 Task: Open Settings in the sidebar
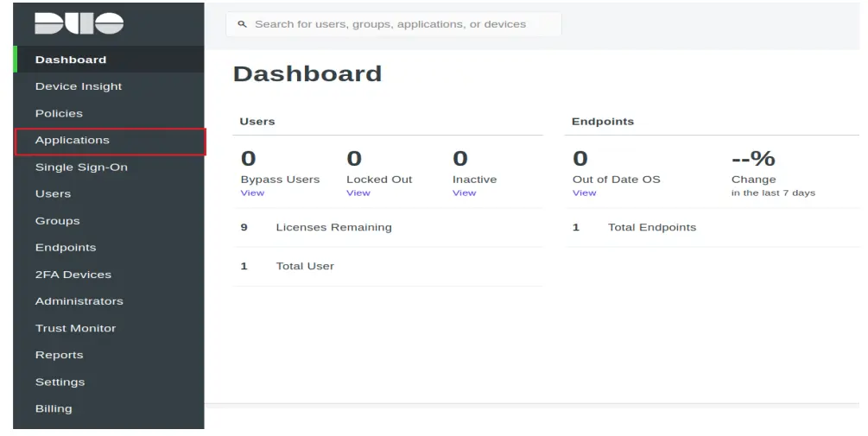[x=109, y=382]
